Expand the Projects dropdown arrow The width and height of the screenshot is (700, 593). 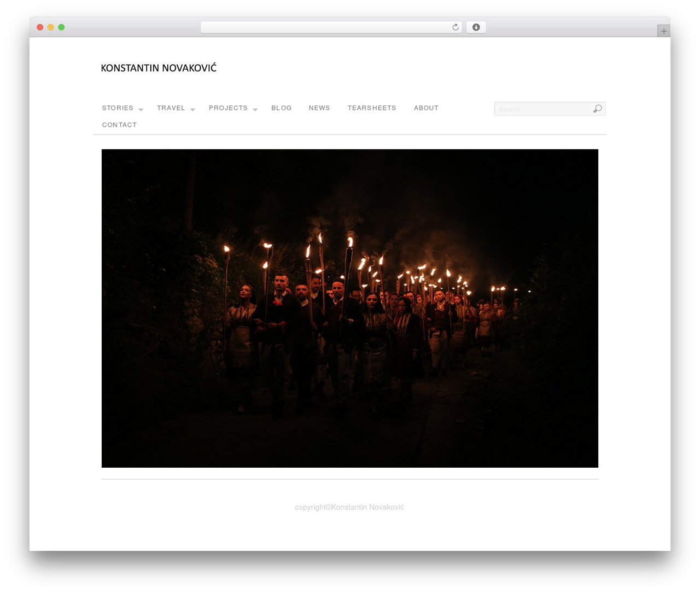tap(255, 109)
